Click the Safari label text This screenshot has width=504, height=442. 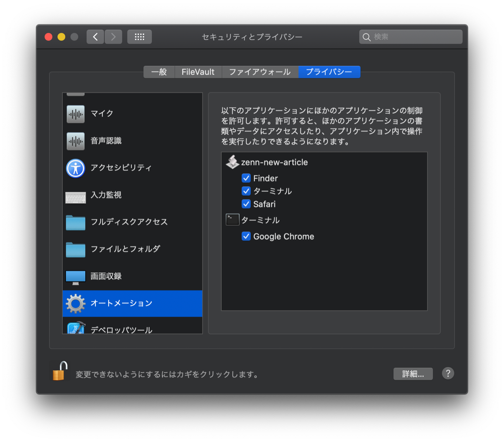[x=264, y=204]
